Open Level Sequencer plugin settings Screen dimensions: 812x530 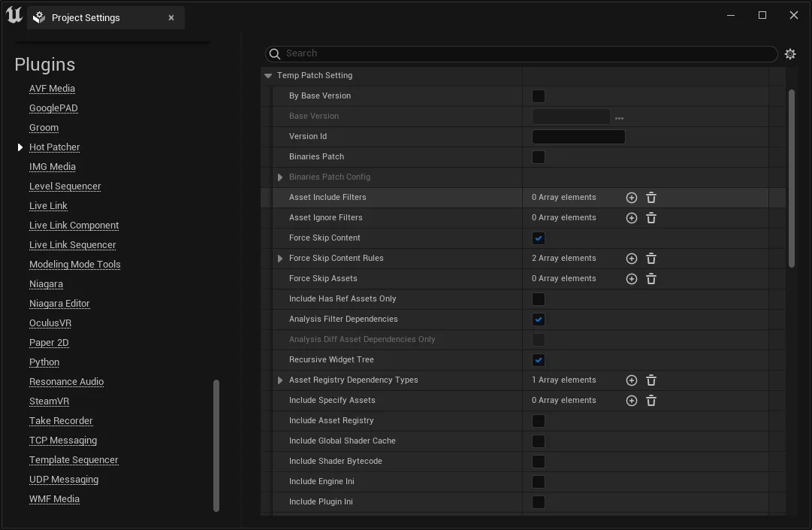coord(65,186)
